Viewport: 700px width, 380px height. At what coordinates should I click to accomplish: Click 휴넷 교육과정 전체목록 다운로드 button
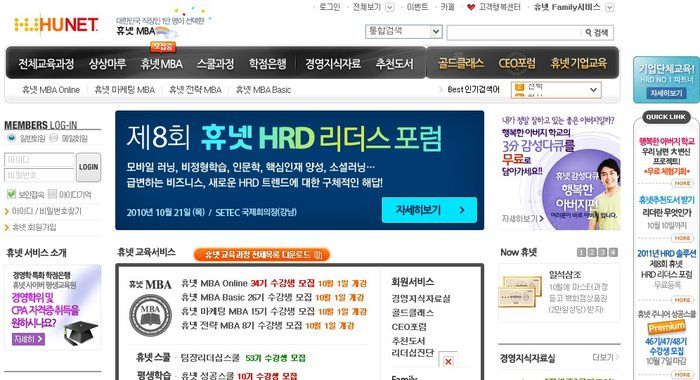[262, 255]
